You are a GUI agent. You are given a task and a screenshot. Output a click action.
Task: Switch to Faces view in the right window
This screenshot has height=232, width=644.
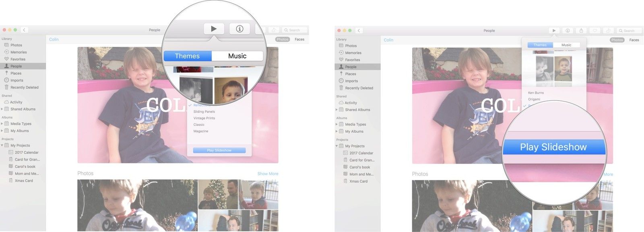pos(634,40)
